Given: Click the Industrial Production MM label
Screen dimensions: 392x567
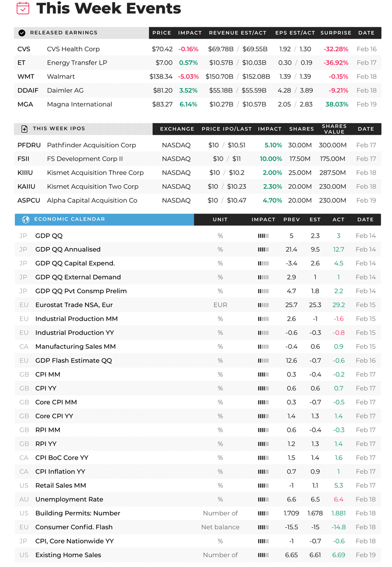Looking at the screenshot, I should click(76, 319).
